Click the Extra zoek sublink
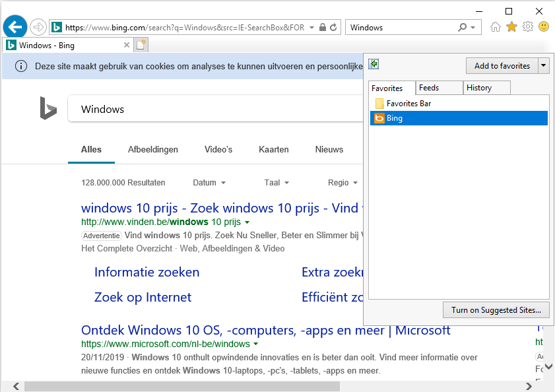Screen dimensions: 555x392 (x=333, y=272)
